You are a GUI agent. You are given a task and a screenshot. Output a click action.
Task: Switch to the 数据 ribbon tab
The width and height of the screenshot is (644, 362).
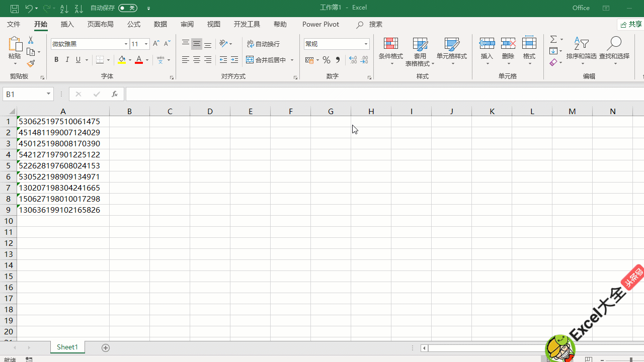tap(160, 24)
